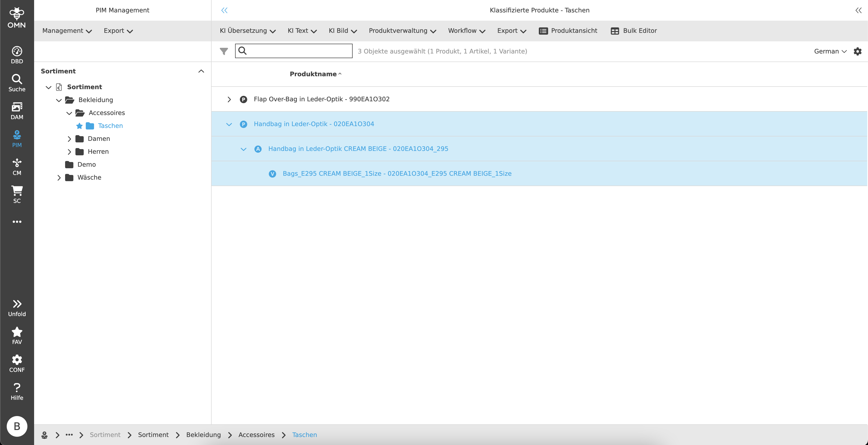Open table settings gear next to German
Image resolution: width=868 pixels, height=445 pixels.
[857, 51]
